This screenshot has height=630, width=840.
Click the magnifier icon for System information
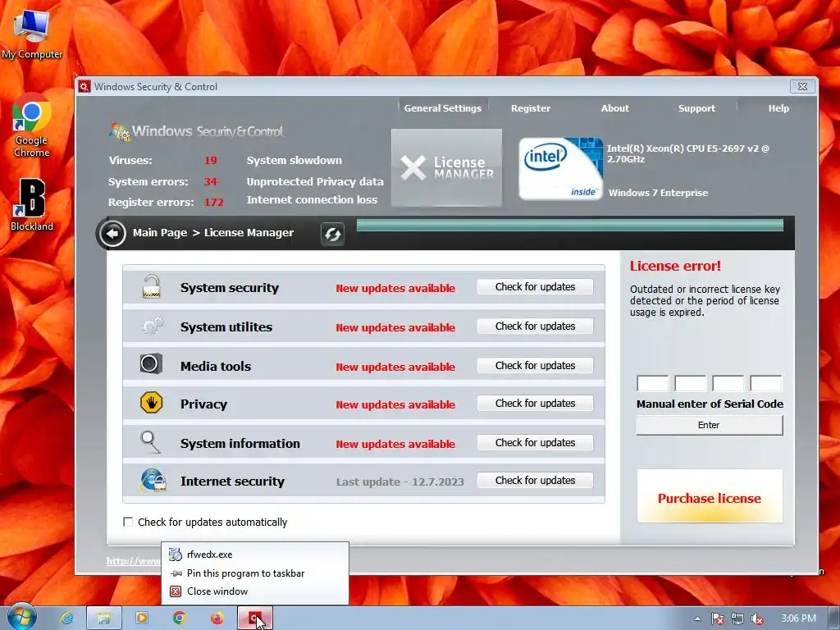point(151,442)
